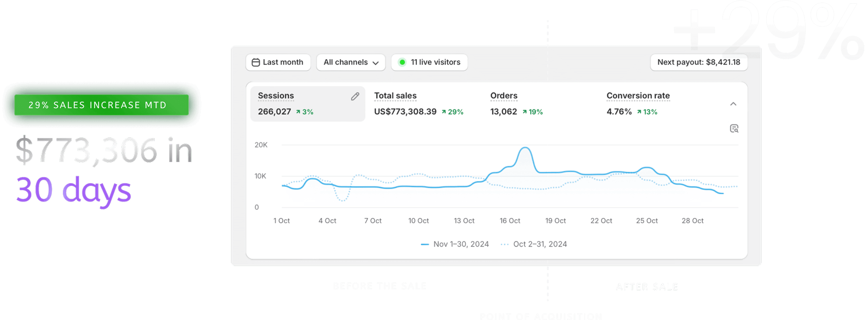Click the 4.76% conversion rate value
The height and width of the screenshot is (320, 868).
619,112
